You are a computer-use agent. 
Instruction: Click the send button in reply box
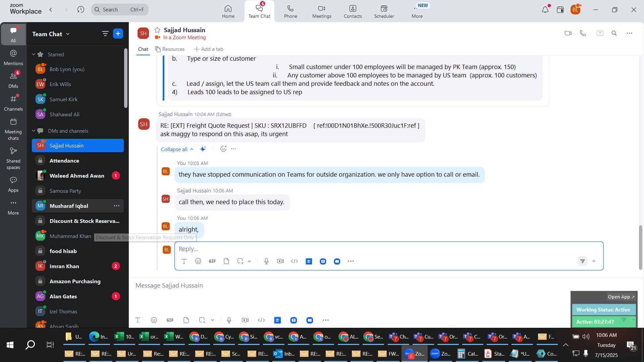click(x=583, y=261)
